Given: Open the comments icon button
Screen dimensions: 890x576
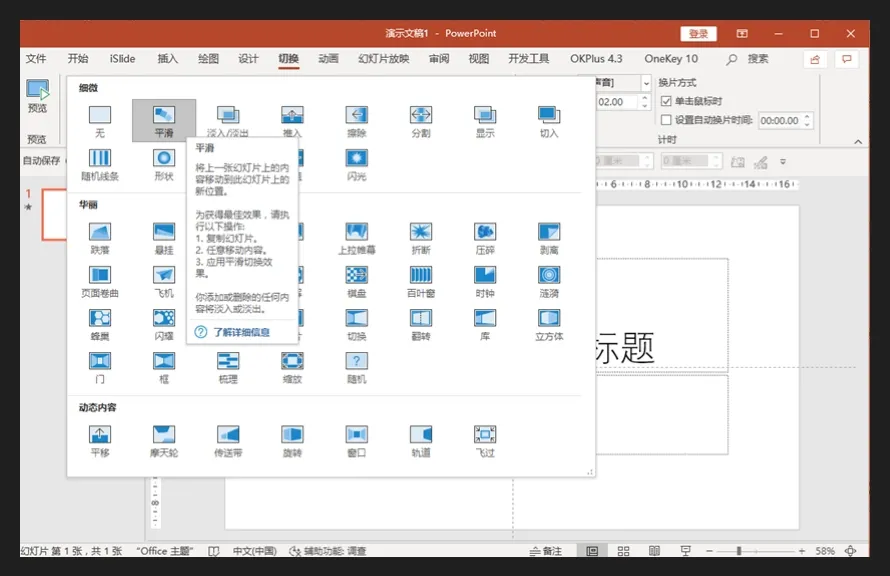Looking at the screenshot, I should pyautogui.click(x=847, y=59).
